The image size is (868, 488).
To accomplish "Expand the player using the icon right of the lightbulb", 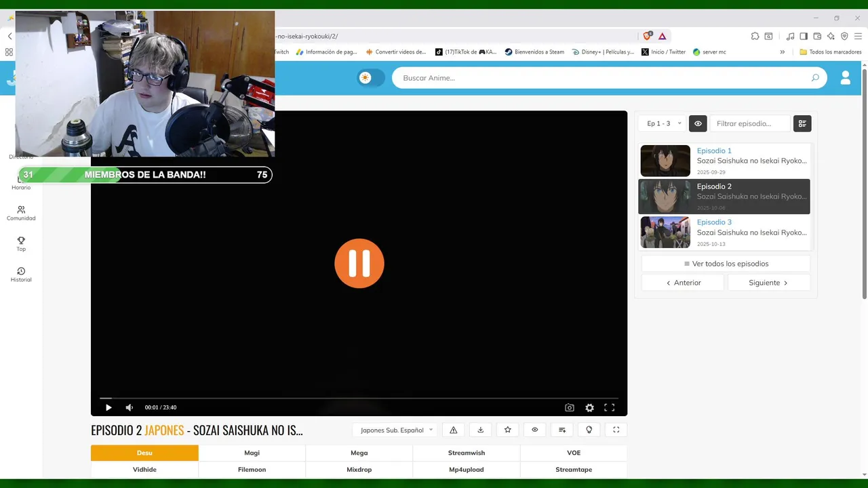I will click(x=616, y=430).
